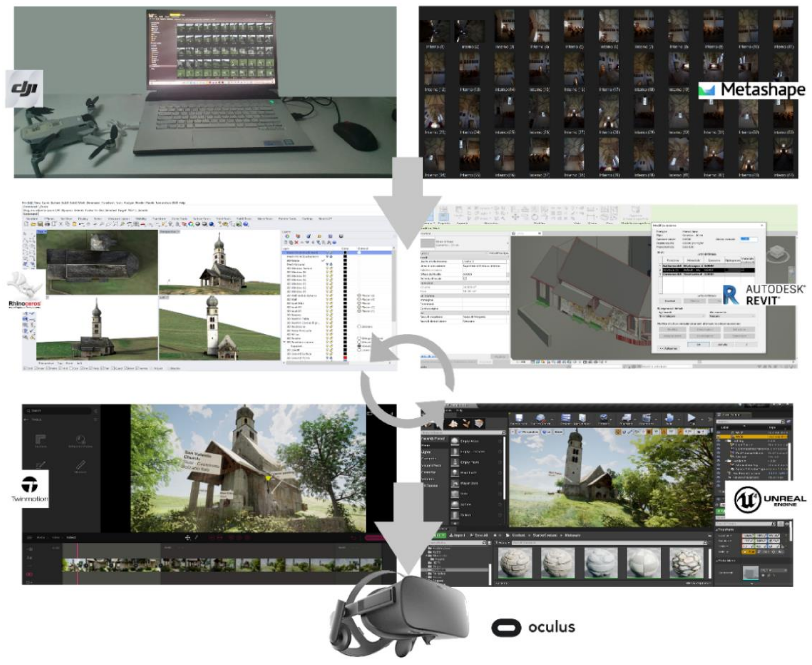Click the move gizmo icon above Twinmotion timeline
This screenshot has height=665, width=812.
pyautogui.click(x=187, y=538)
